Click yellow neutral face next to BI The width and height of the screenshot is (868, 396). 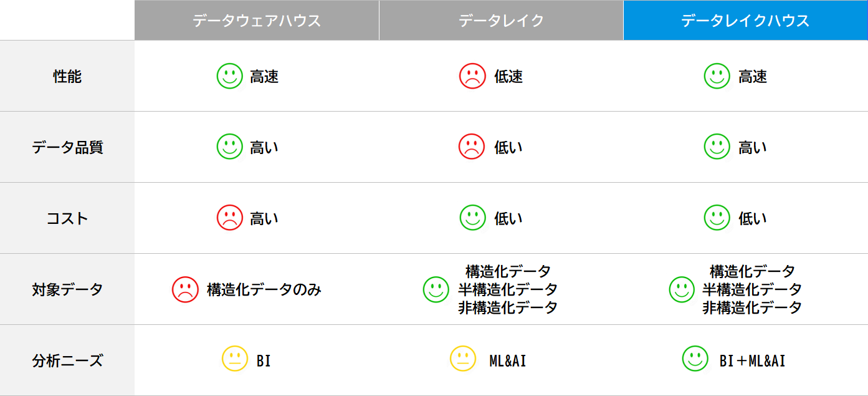[235, 359]
